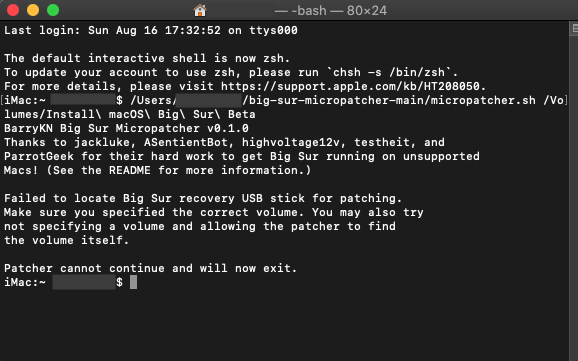Click the empty terminal area below the prompt
Viewport: 578px width, 361px height.
[x=284, y=324]
